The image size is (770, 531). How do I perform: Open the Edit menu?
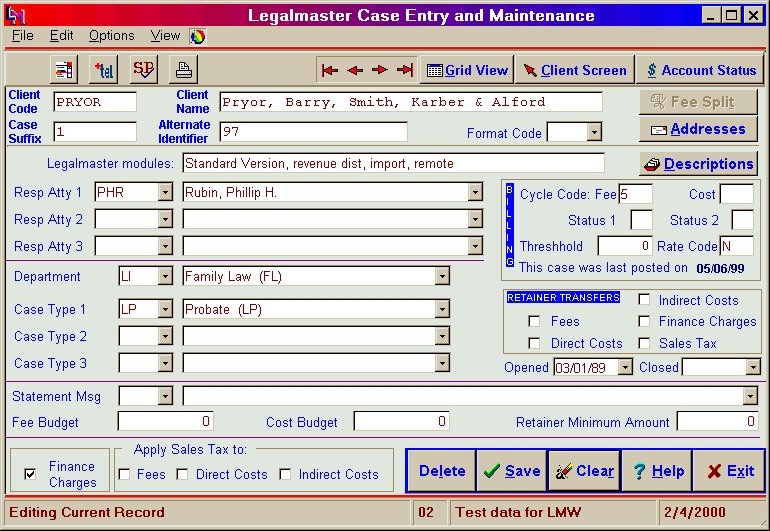tap(61, 36)
